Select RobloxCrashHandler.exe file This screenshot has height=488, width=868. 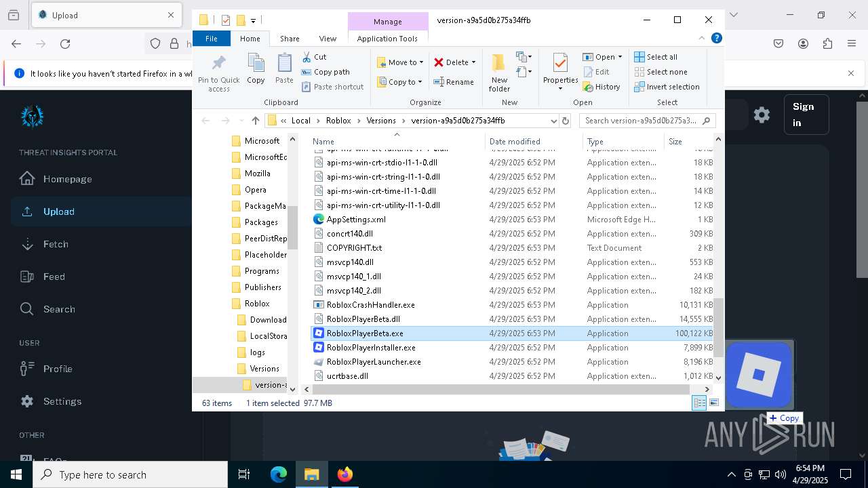click(x=512, y=305)
